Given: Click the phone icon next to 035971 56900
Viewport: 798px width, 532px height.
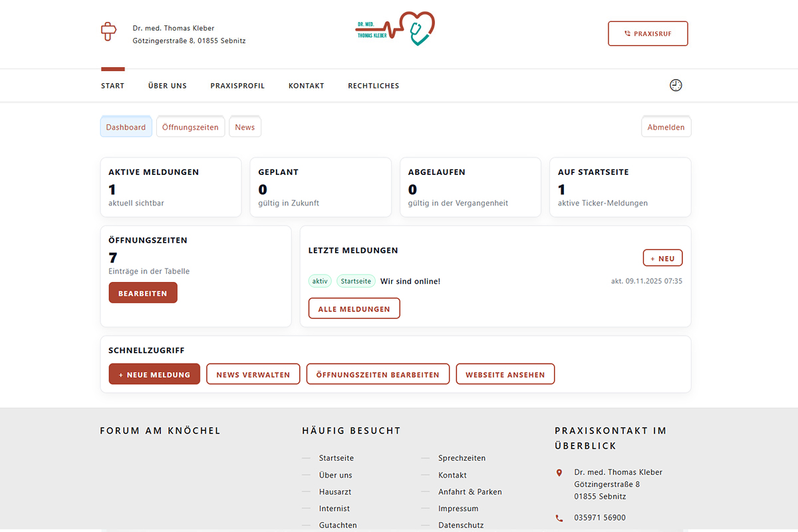Looking at the screenshot, I should click(x=559, y=518).
